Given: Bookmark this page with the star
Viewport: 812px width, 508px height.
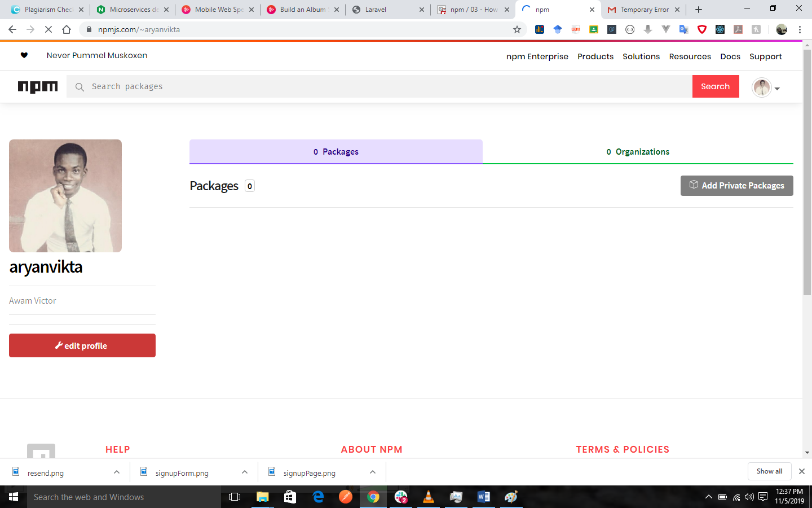Looking at the screenshot, I should (517, 29).
